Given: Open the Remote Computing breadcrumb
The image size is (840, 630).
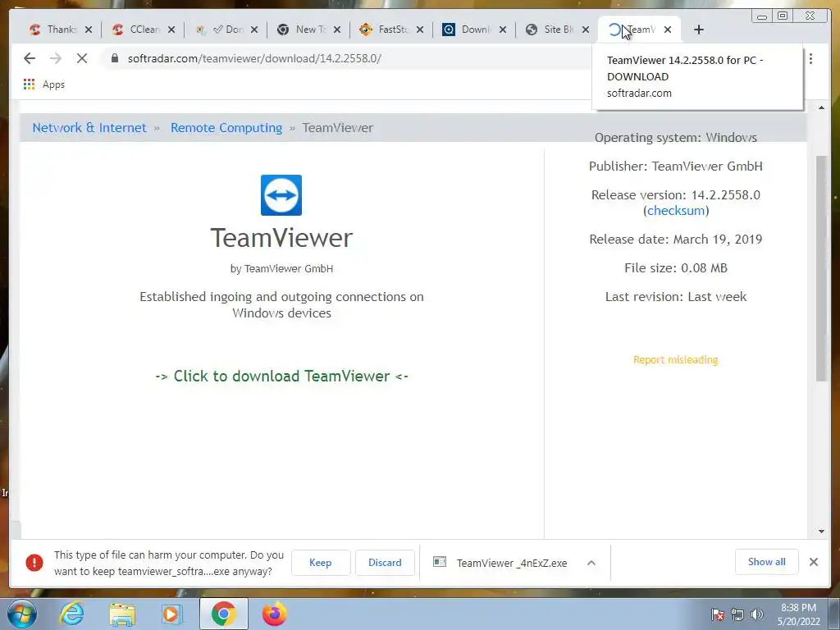Looking at the screenshot, I should click(226, 127).
